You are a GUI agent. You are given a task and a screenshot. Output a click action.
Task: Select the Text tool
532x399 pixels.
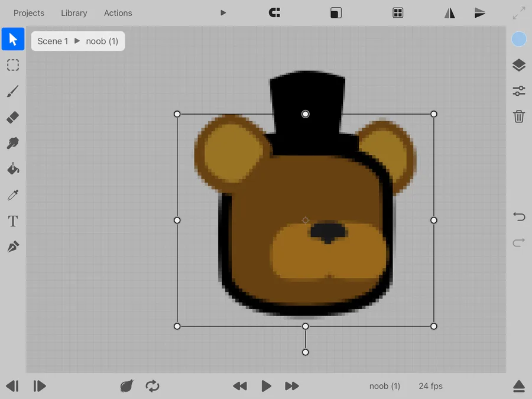(13, 221)
